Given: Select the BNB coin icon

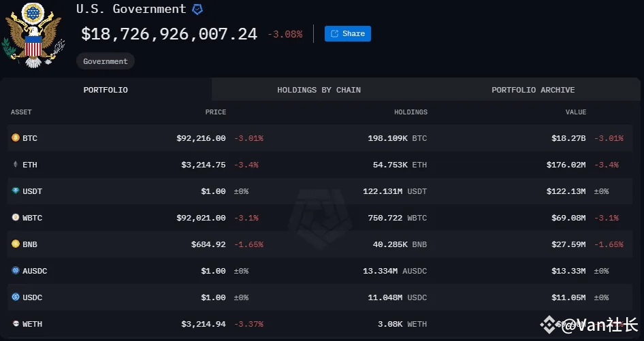Looking at the screenshot, I should (x=16, y=244).
